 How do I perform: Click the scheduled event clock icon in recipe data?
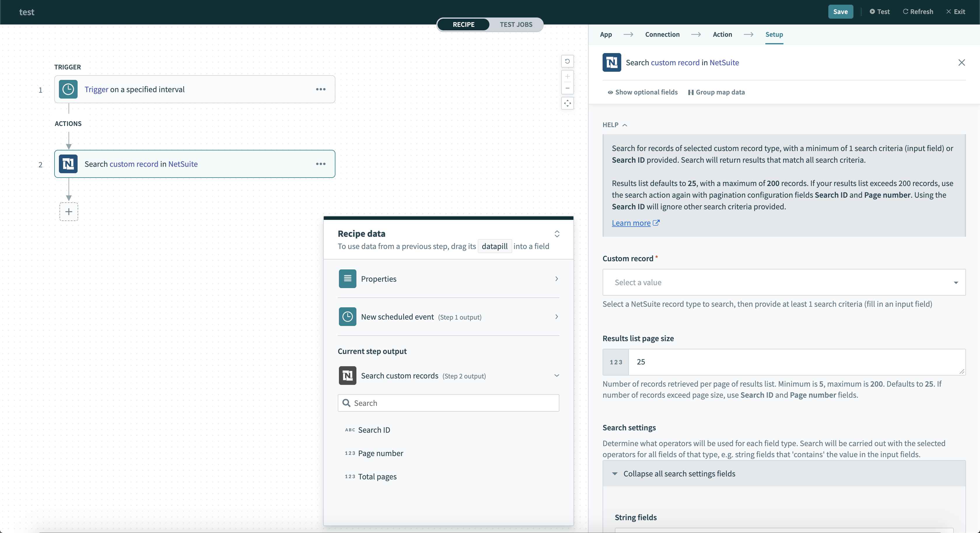click(x=347, y=317)
